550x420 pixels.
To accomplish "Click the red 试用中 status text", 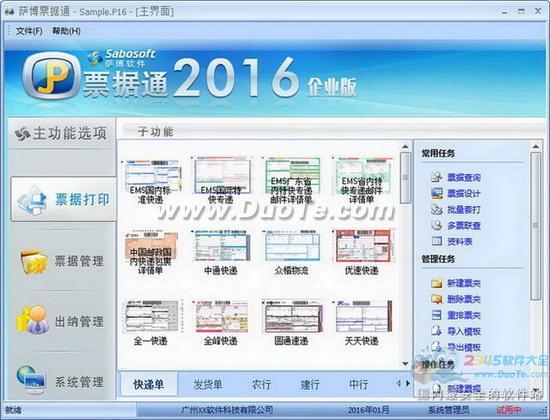I will tap(509, 410).
